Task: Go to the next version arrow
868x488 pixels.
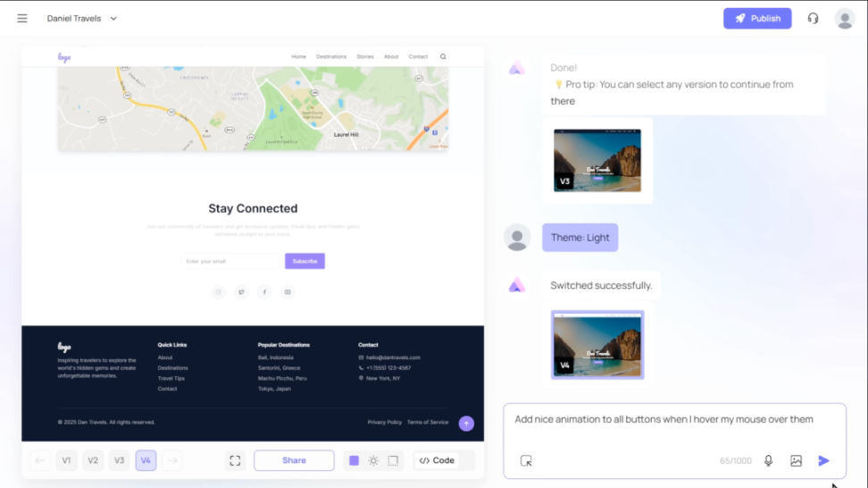Action: coord(172,460)
